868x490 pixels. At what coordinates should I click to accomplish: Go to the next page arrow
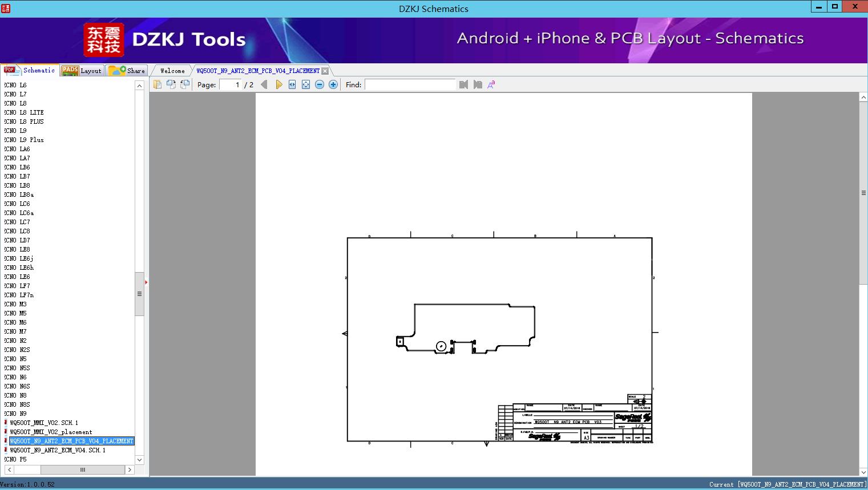click(x=278, y=84)
